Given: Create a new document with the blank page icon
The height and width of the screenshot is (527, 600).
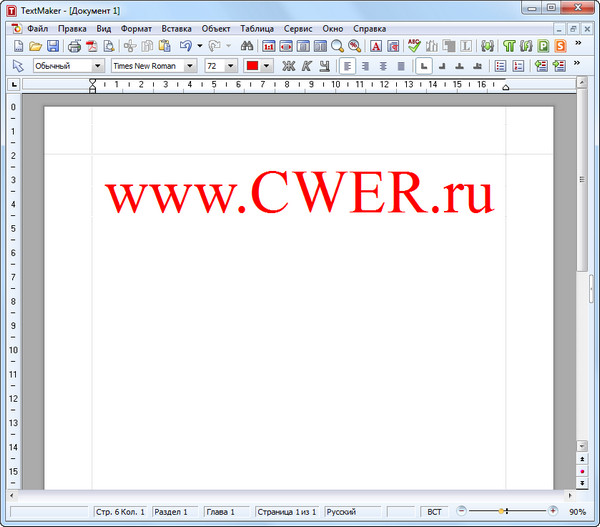Looking at the screenshot, I should point(18,46).
